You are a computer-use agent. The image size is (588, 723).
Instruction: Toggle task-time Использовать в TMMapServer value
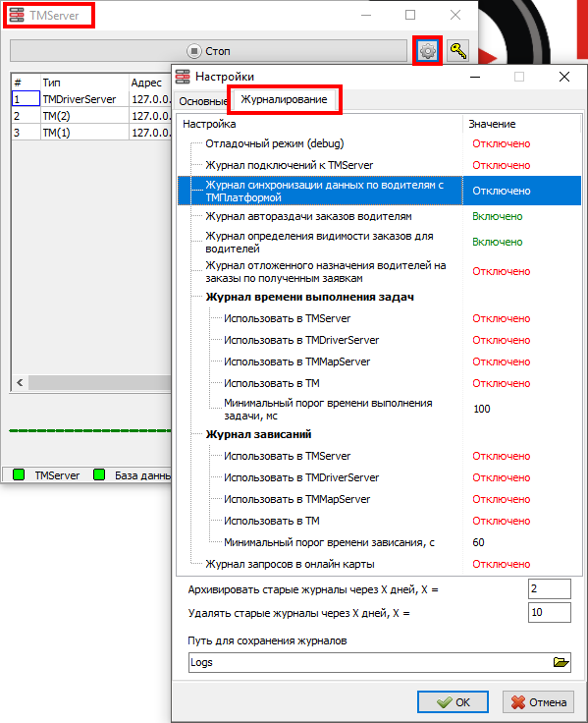(x=501, y=361)
